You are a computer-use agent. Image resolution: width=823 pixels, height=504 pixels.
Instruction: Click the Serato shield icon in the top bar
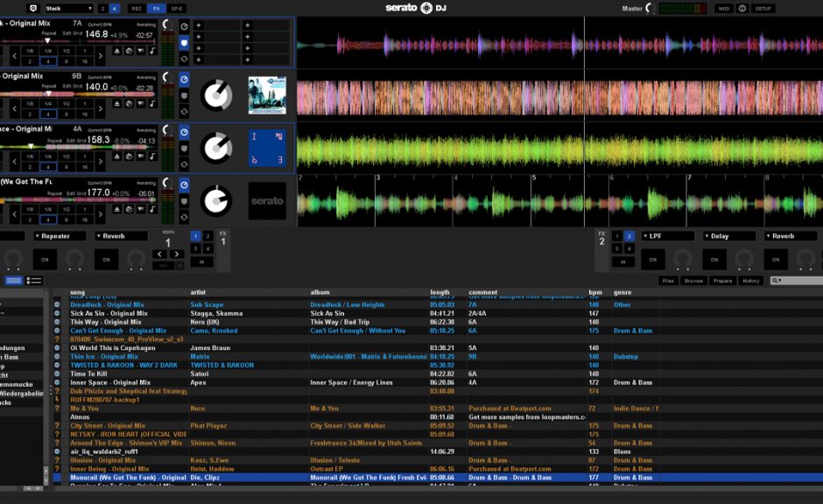tap(32, 8)
